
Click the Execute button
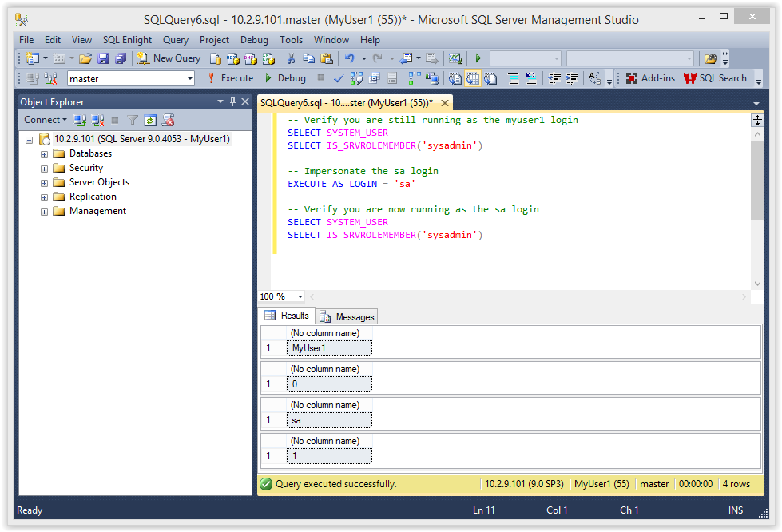click(230, 78)
